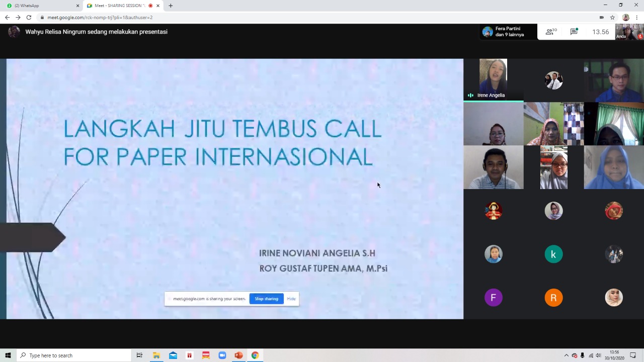644x362 pixels.
Task: Open Zoom from the taskbar
Action: (222, 355)
